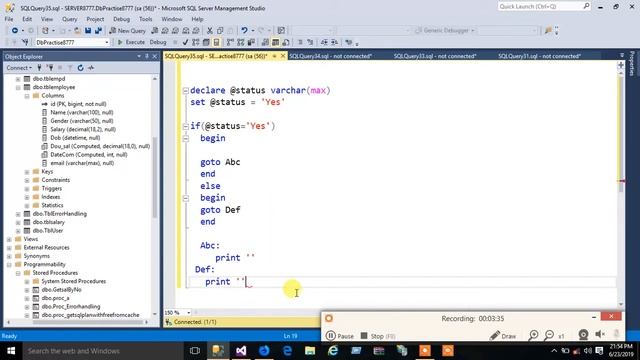The height and width of the screenshot is (360, 640).
Task: Switch to the SQLQuery33.sql tab
Action: (435, 56)
